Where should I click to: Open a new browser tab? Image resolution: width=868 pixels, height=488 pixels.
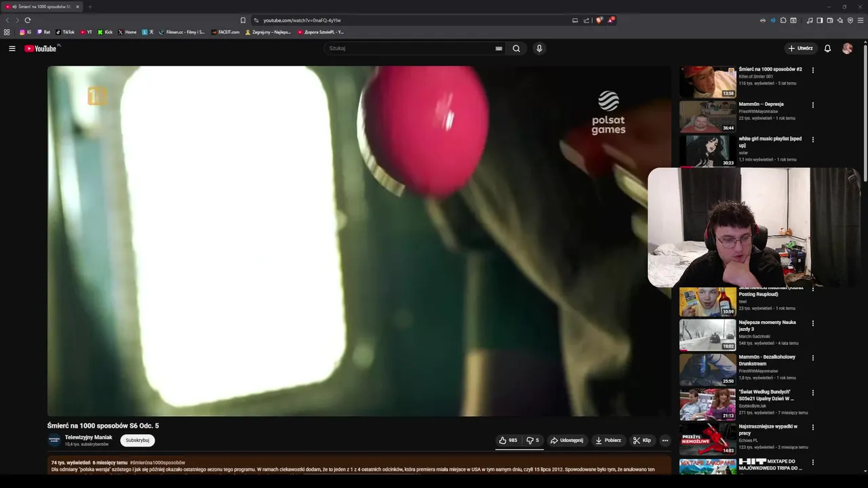pyautogui.click(x=90, y=7)
